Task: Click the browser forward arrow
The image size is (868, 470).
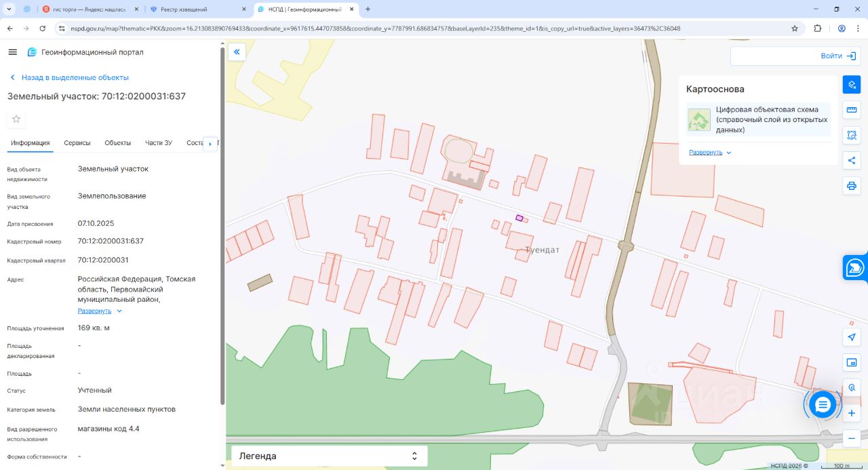Action: (x=26, y=28)
